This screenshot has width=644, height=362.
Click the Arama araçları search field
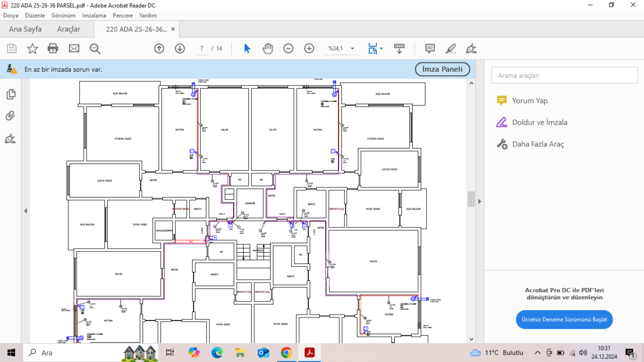point(564,75)
